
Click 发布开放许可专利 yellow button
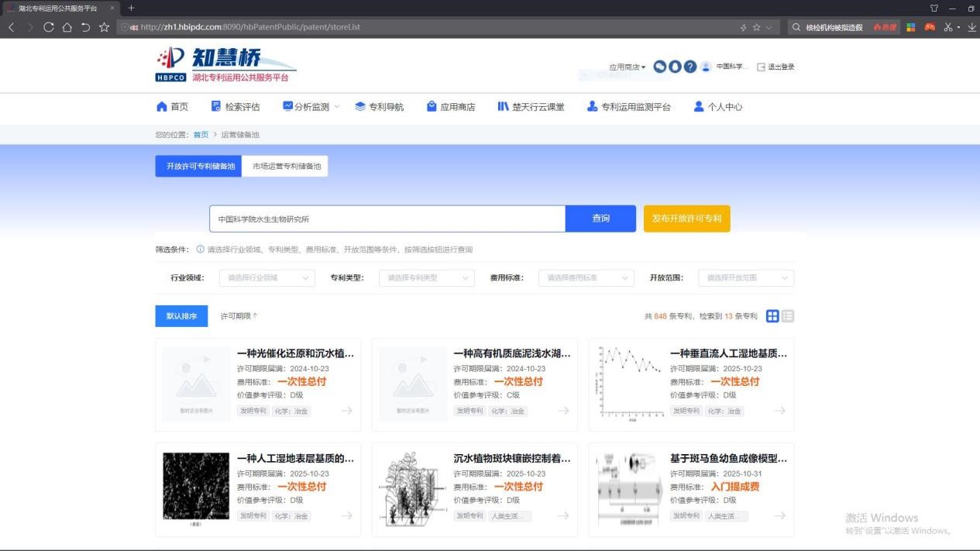(686, 219)
